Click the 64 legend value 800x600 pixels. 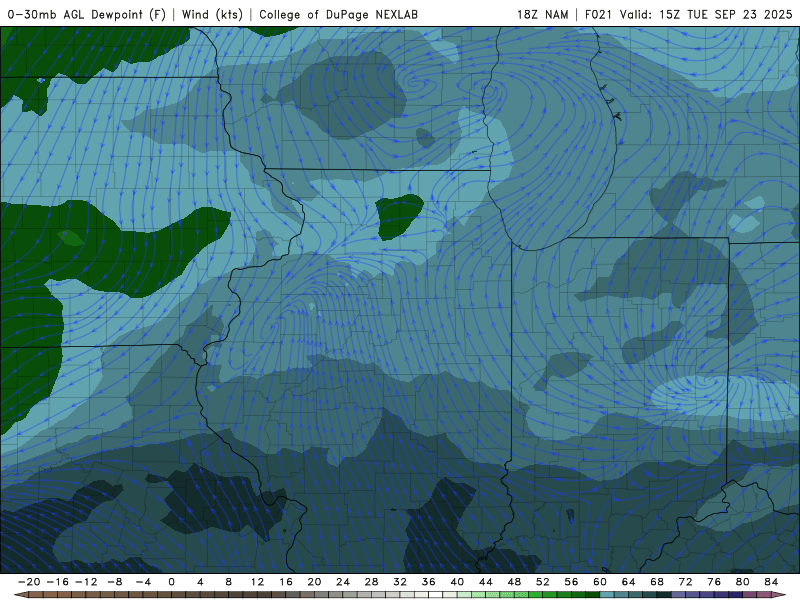point(629,582)
